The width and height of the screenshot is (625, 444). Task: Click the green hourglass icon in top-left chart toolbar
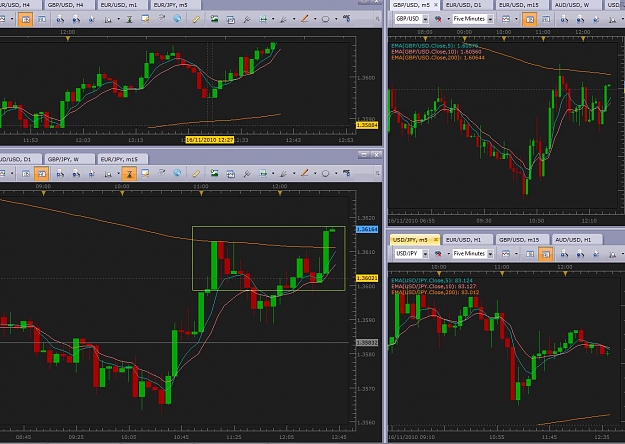click(130, 19)
